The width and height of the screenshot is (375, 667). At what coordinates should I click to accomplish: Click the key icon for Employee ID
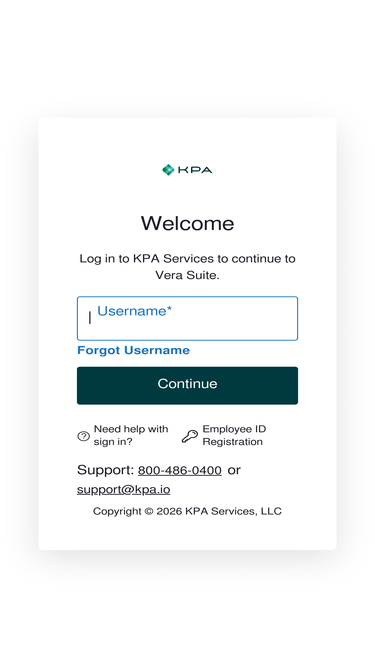point(190,436)
